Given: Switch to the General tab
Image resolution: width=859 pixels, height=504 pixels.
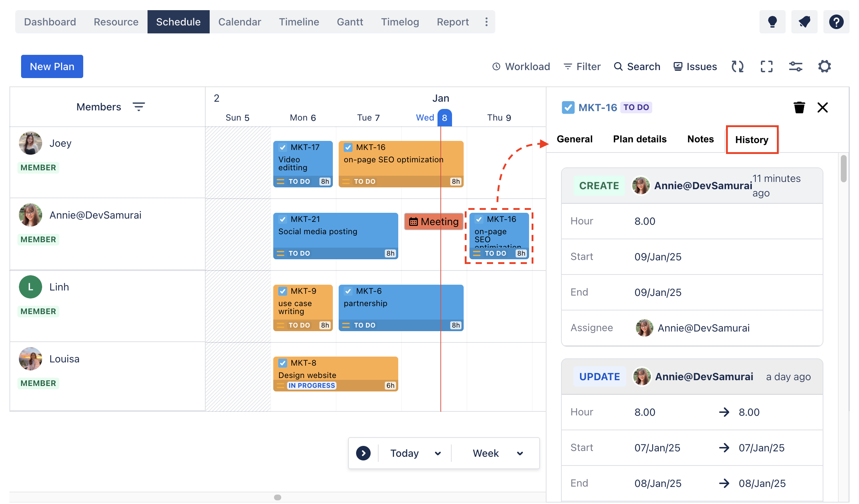Looking at the screenshot, I should pyautogui.click(x=574, y=139).
